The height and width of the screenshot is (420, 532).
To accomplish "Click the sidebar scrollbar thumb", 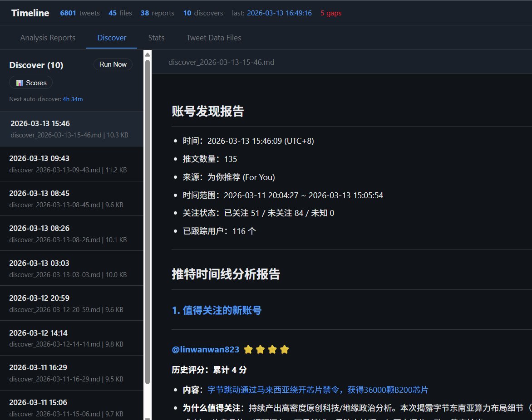I will coord(148,222).
